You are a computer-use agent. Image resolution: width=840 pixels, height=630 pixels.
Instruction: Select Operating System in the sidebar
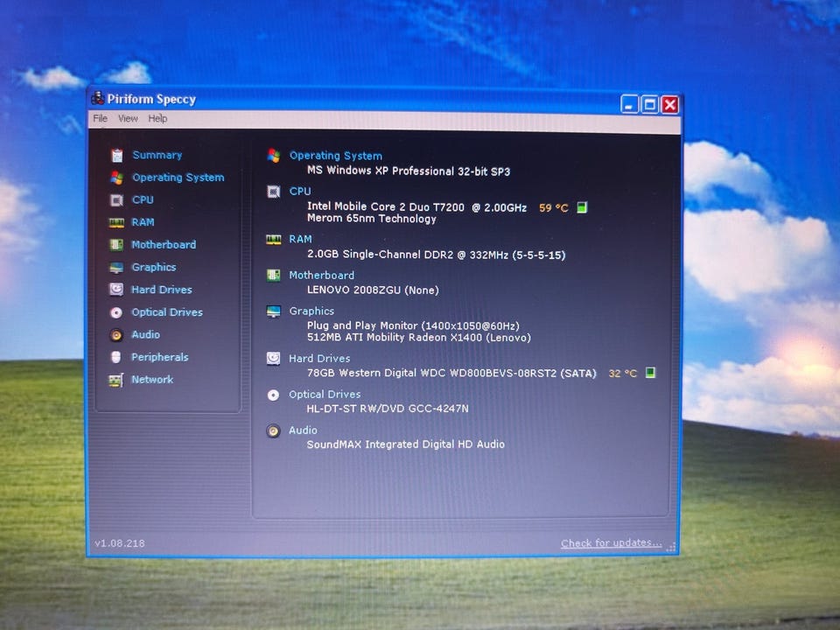coord(178,178)
